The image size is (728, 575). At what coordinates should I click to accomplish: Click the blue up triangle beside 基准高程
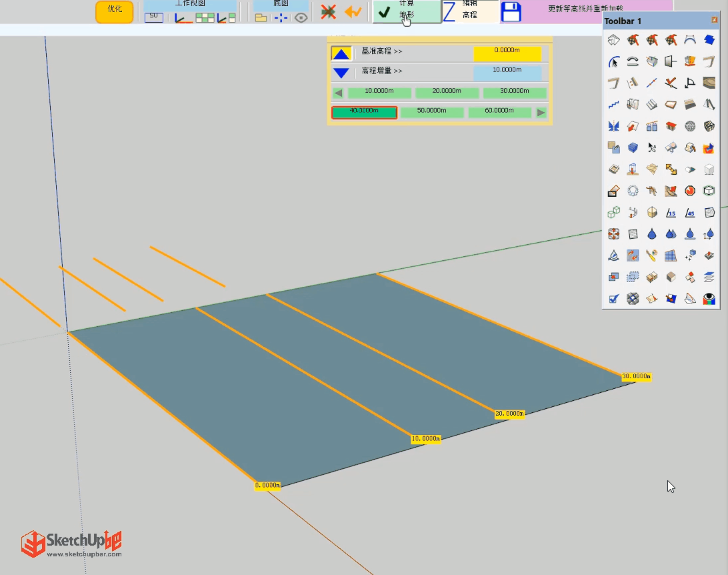pos(341,54)
